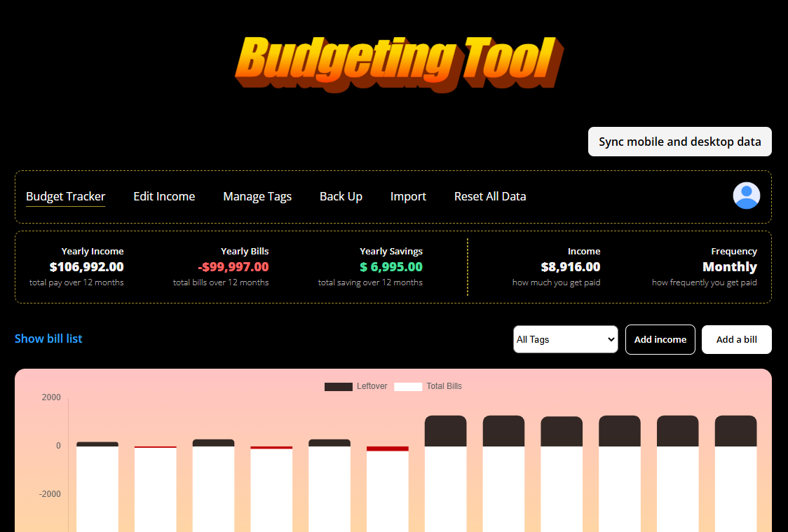This screenshot has height=532, width=788.
Task: Choose Reset All Data
Action: click(x=490, y=196)
